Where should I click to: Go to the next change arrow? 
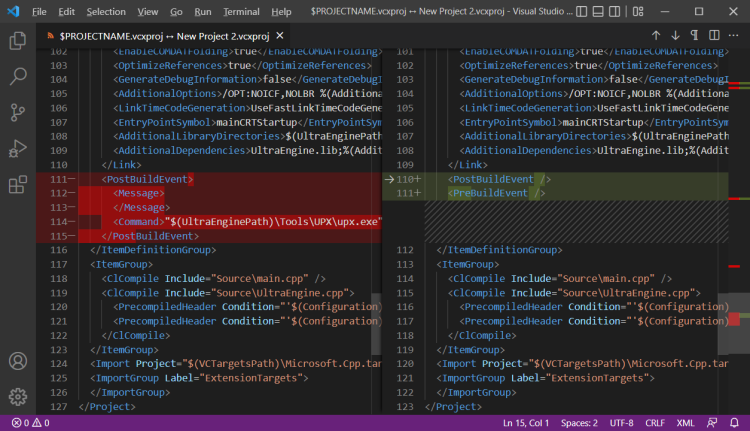[x=676, y=35]
